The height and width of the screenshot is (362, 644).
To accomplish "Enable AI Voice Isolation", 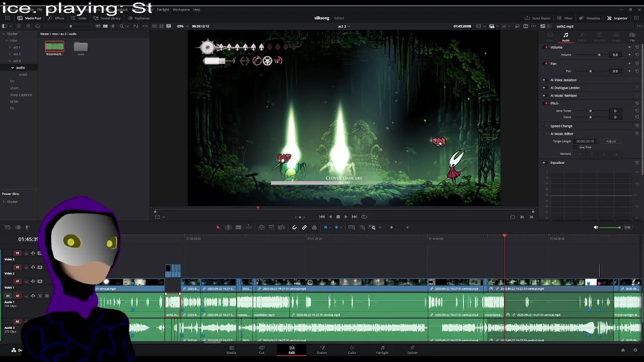I will coord(544,80).
